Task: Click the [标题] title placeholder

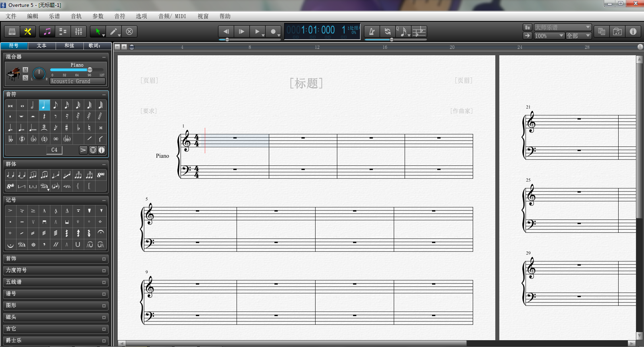Action: coord(306,83)
